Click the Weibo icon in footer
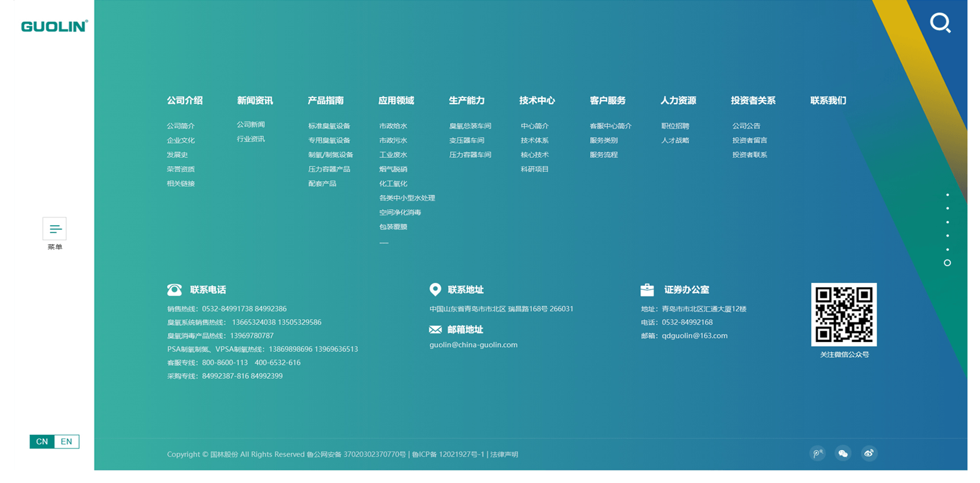This screenshot has width=980, height=483. click(x=869, y=454)
